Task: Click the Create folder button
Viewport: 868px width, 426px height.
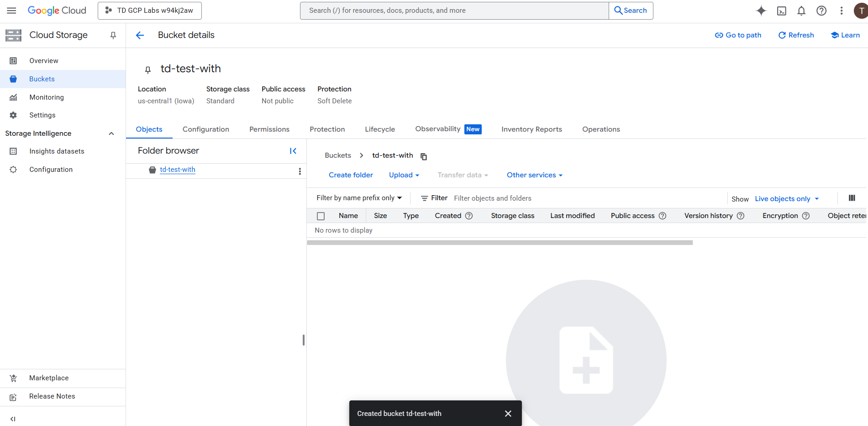Action: (351, 175)
